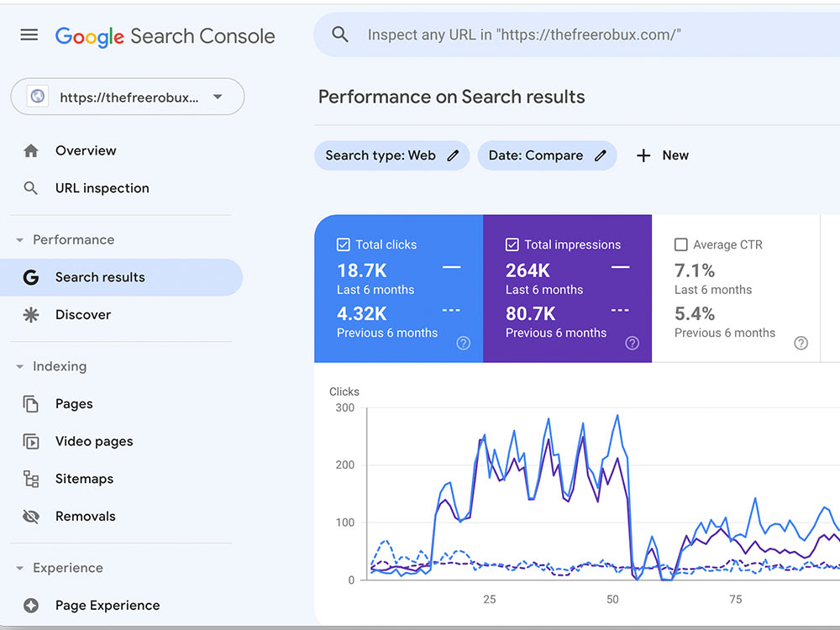Collapse the Indexing section
This screenshot has height=630, width=840.
coord(20,367)
